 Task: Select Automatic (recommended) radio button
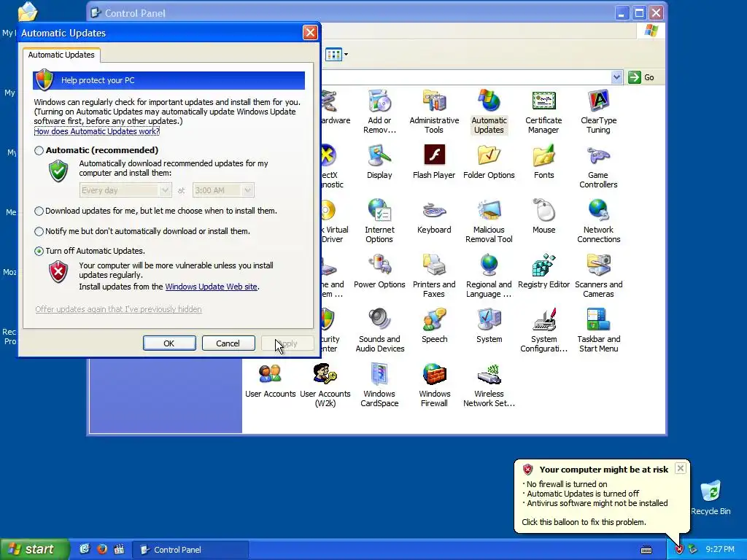click(39, 150)
